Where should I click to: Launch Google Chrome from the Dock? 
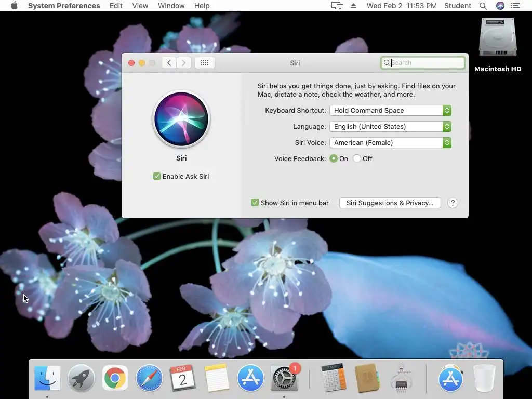(115, 378)
